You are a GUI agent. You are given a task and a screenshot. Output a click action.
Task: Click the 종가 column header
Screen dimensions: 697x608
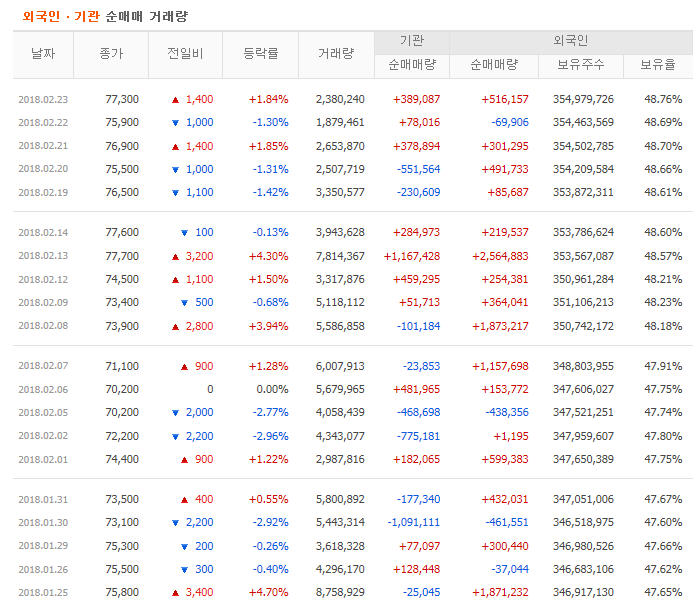(111, 54)
